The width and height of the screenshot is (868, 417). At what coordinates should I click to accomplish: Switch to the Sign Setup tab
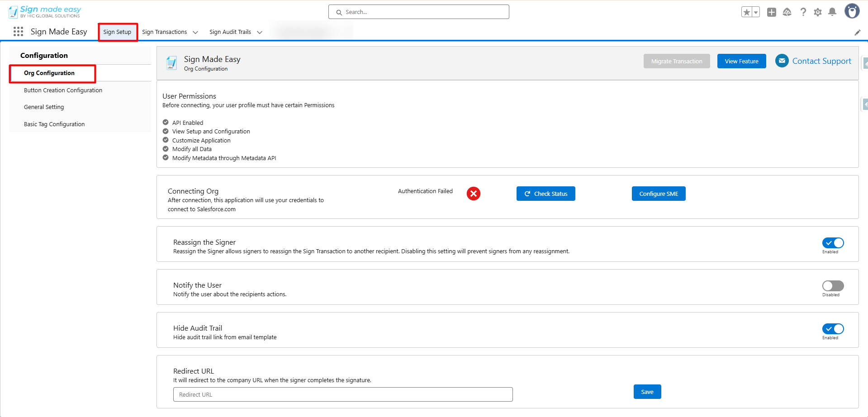pyautogui.click(x=117, y=32)
